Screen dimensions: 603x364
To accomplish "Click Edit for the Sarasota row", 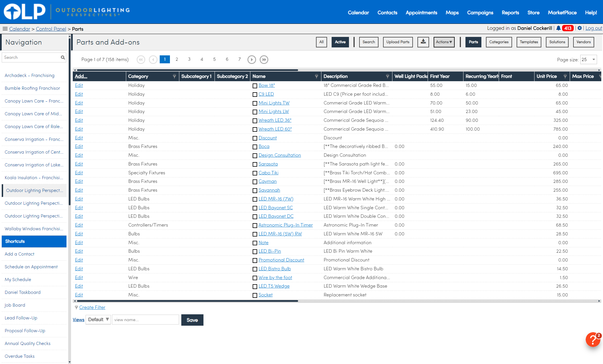I will (x=79, y=164).
